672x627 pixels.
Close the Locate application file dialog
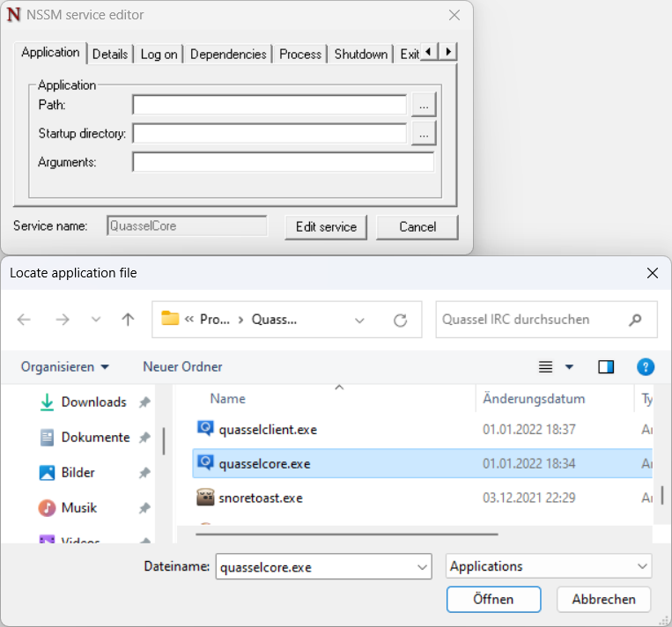click(653, 273)
